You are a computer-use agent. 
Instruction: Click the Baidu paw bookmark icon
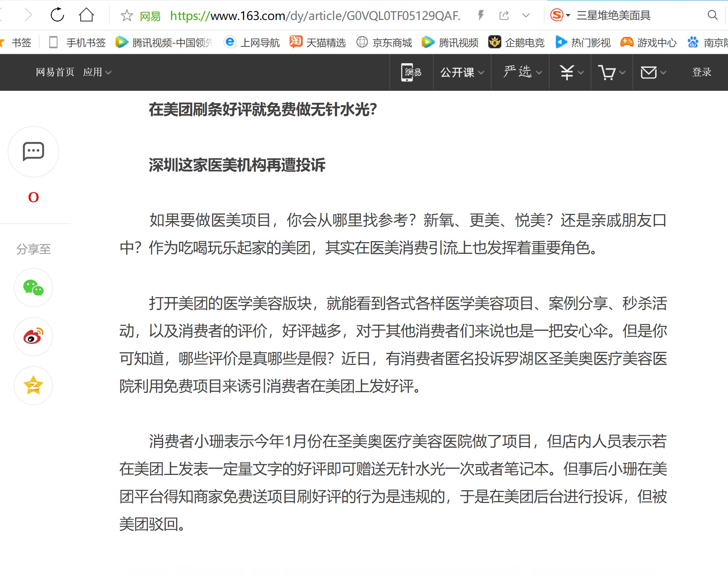[693, 42]
